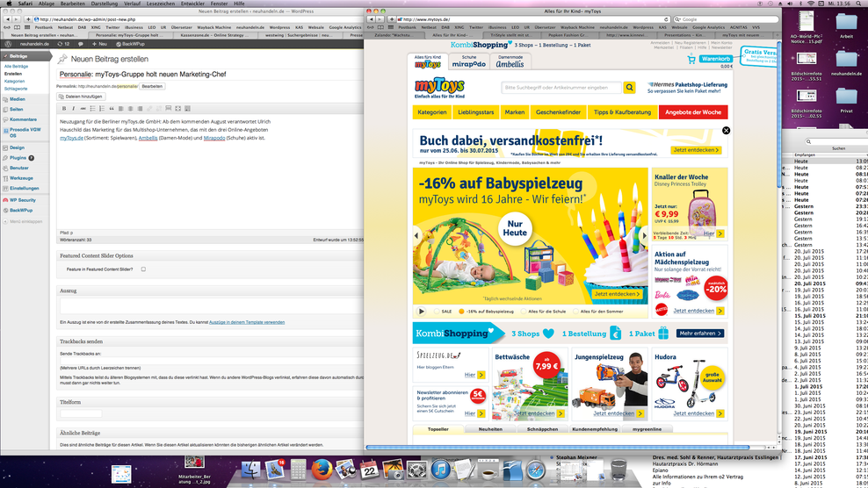Apply strikethrough in WordPress editor toolbar

point(83,109)
